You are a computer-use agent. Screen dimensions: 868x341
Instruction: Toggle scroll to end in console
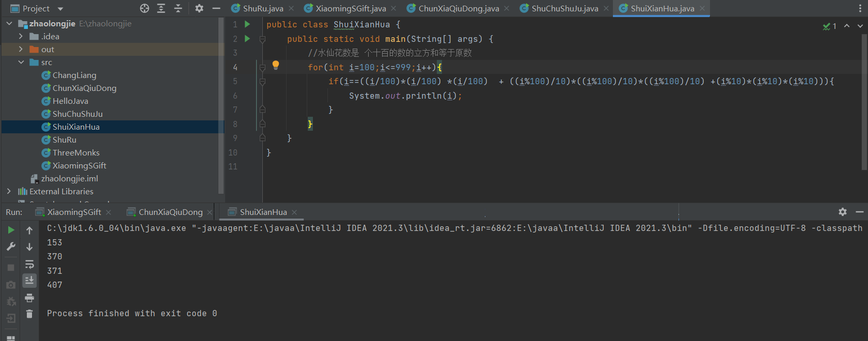pos(29,280)
